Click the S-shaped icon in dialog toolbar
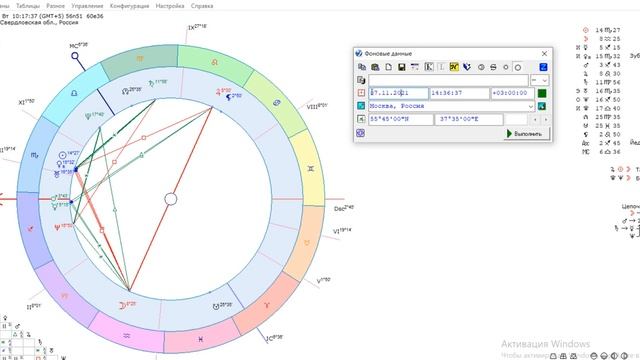 point(493,67)
